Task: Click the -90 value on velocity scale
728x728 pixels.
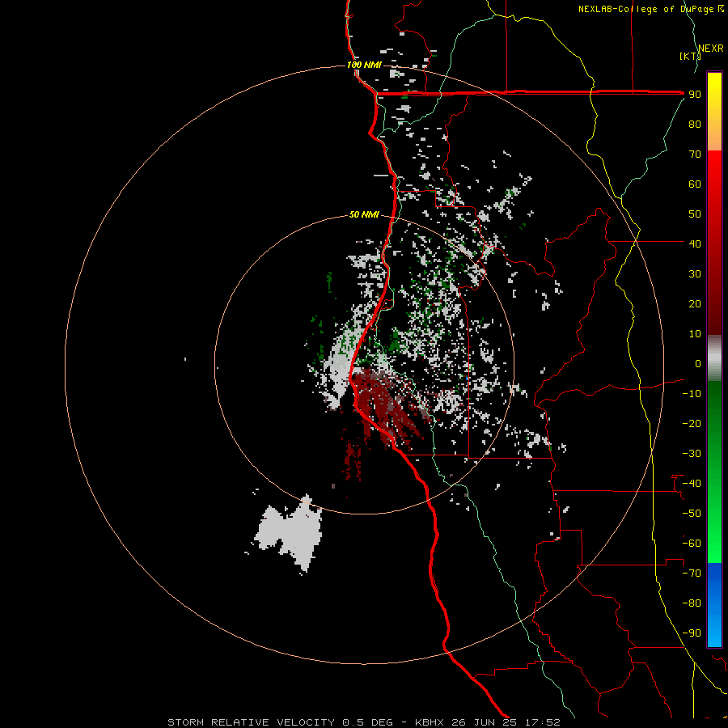Action: click(692, 633)
